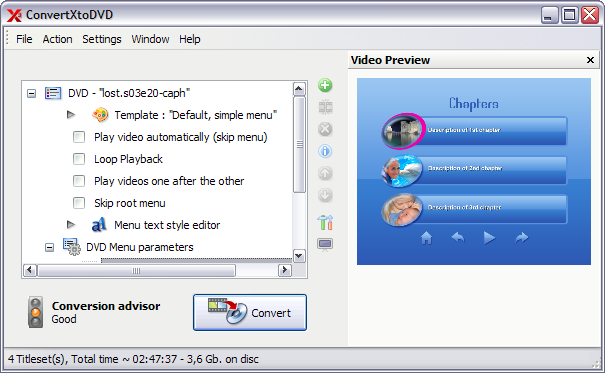Click Description of 1st chapter bar

coord(496,131)
